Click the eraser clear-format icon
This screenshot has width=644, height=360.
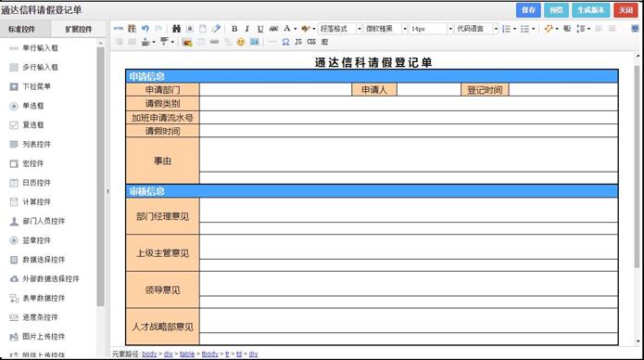[216, 29]
